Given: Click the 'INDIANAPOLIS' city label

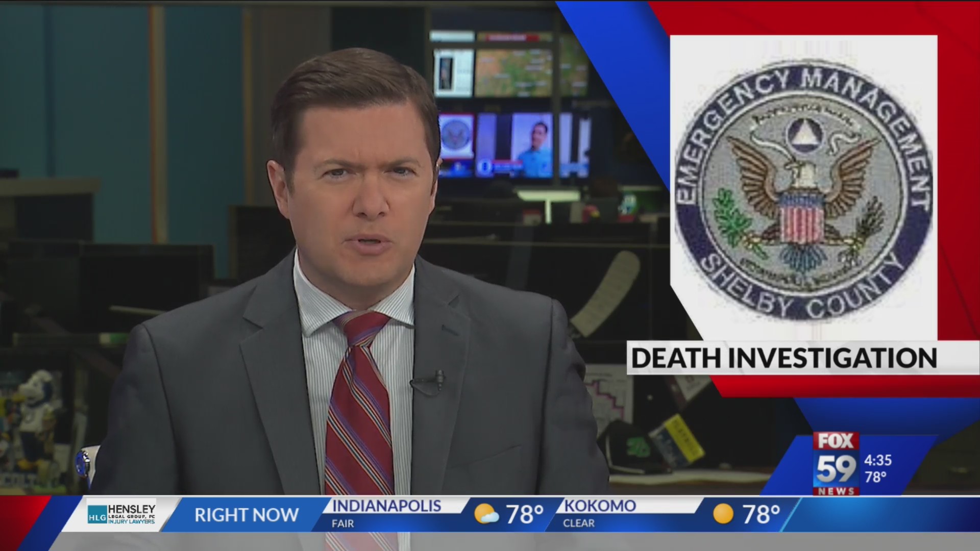Looking at the screenshot, I should [386, 506].
